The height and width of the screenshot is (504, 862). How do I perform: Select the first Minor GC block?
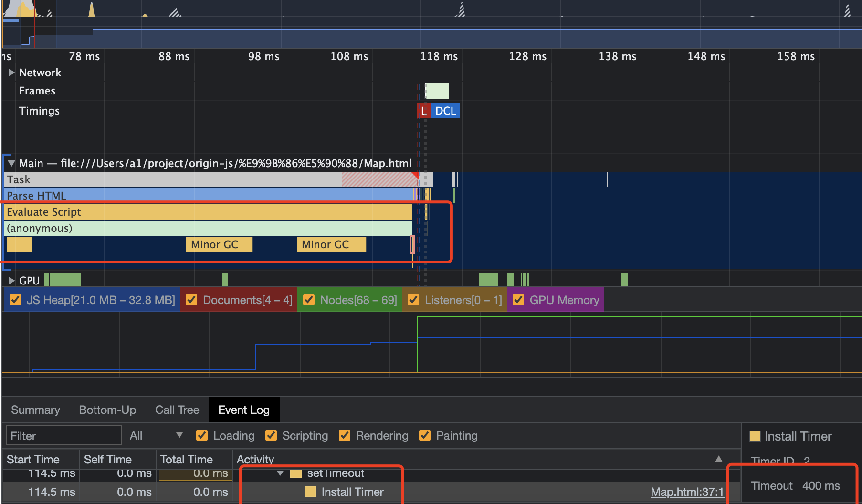(219, 244)
